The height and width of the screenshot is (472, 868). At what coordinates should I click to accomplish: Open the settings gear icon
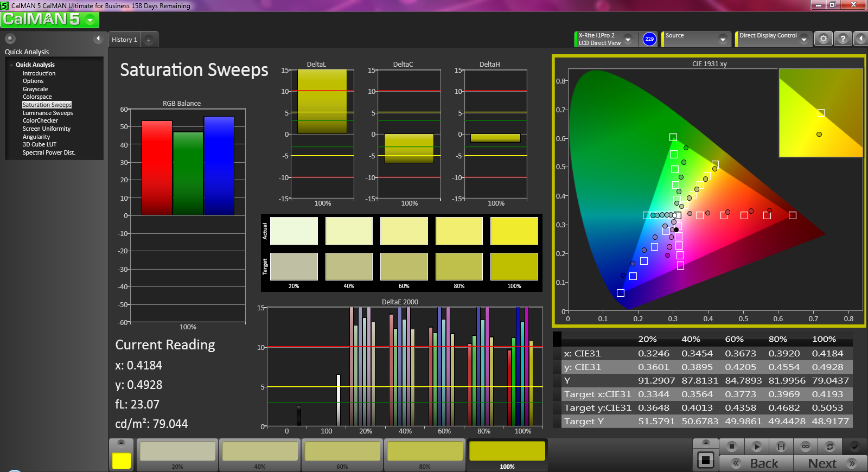pyautogui.click(x=823, y=39)
